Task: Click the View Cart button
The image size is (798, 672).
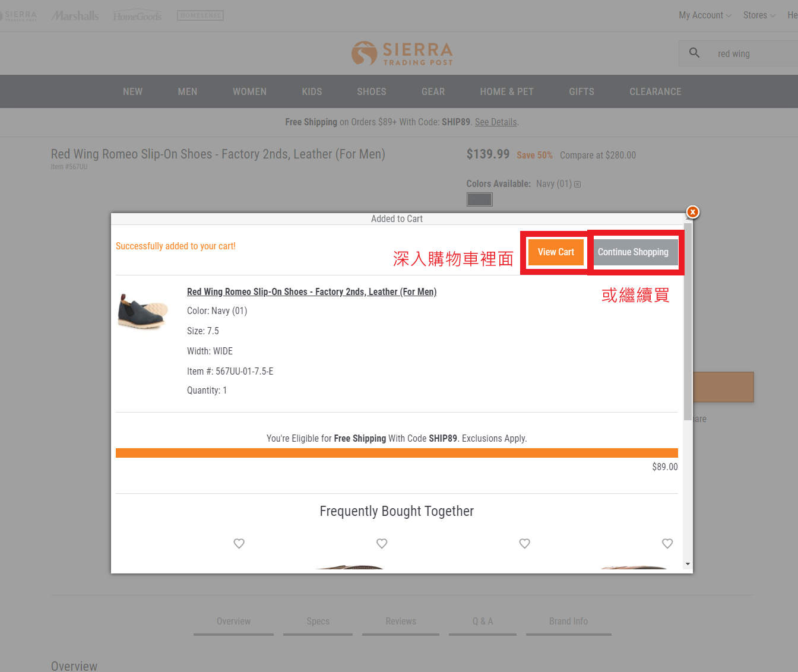Action: pyautogui.click(x=556, y=252)
